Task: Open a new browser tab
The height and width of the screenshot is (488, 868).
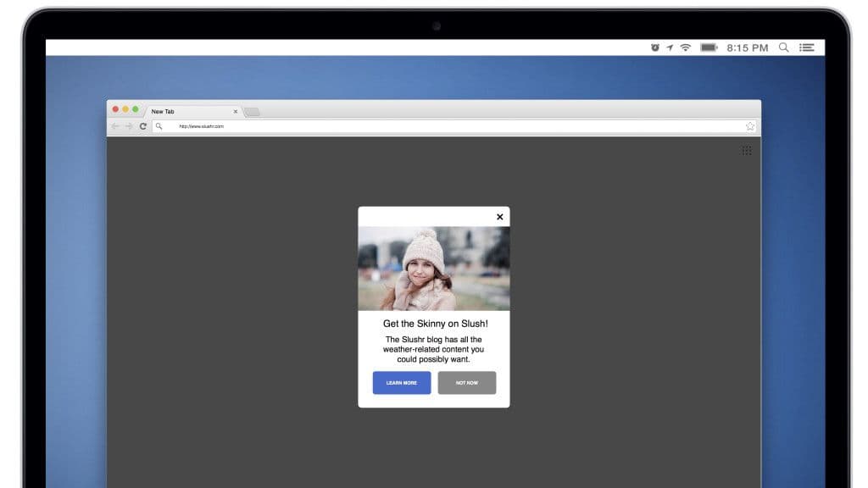Action: tap(253, 111)
